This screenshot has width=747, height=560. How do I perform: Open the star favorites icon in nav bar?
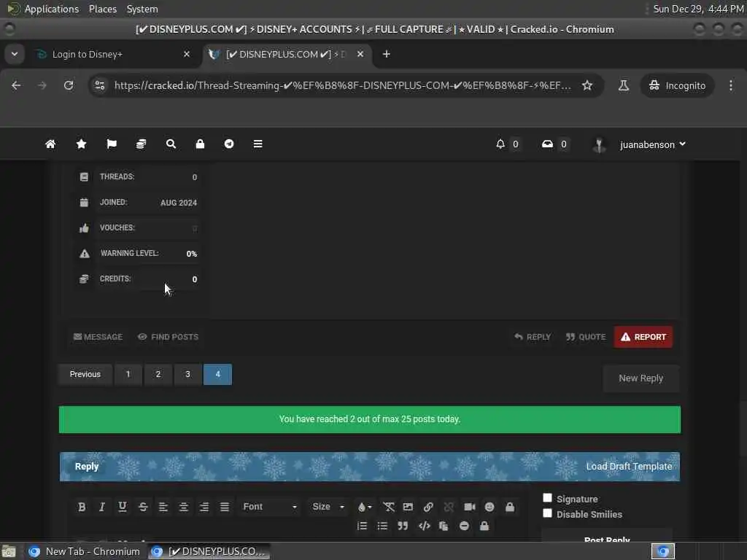[x=82, y=144]
